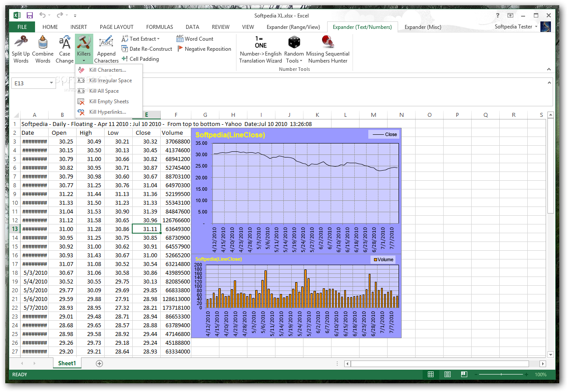568x392 pixels.
Task: Click the Redo arrow icon
Action: 60,15
